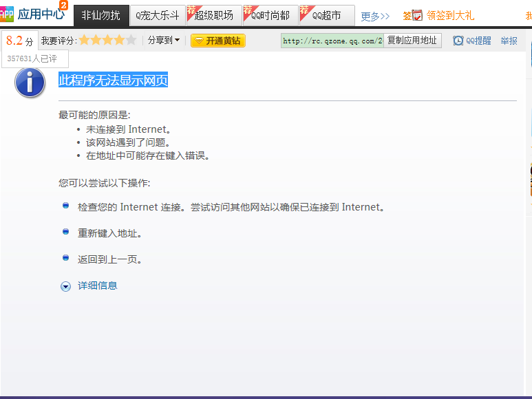Rate the app one star
This screenshot has width=532, height=399.
coord(84,40)
